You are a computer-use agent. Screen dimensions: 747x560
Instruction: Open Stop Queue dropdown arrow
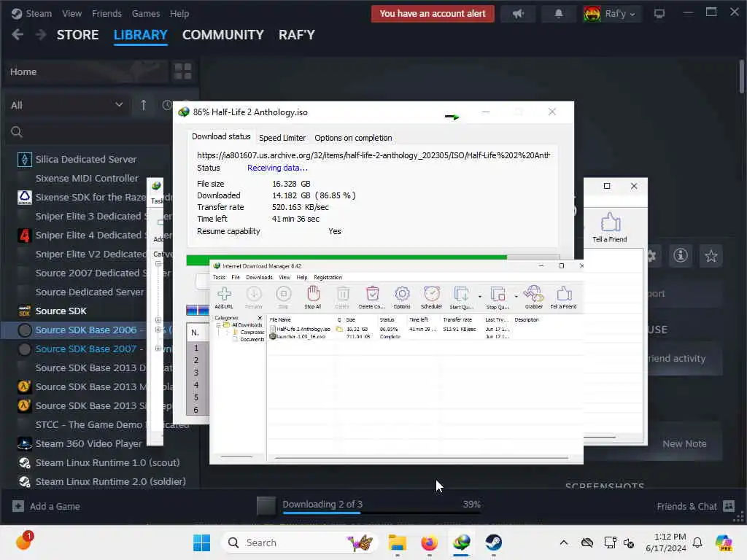[x=516, y=297]
